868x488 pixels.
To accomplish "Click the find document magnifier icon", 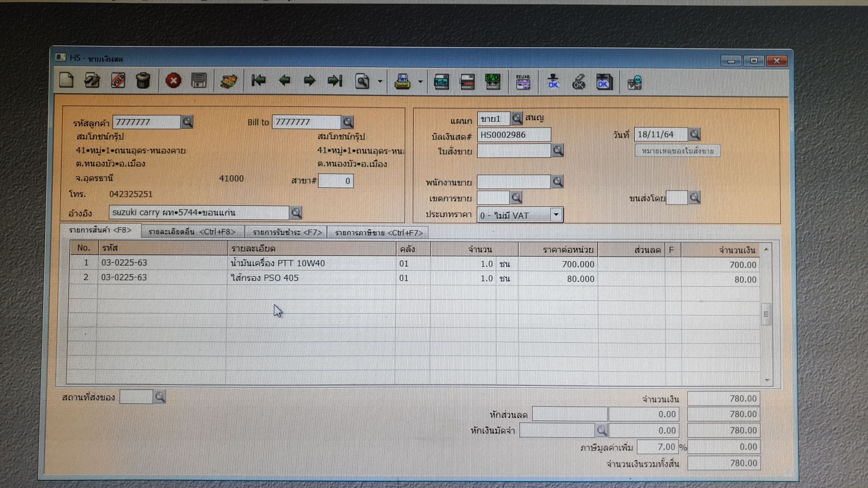I will tap(362, 81).
